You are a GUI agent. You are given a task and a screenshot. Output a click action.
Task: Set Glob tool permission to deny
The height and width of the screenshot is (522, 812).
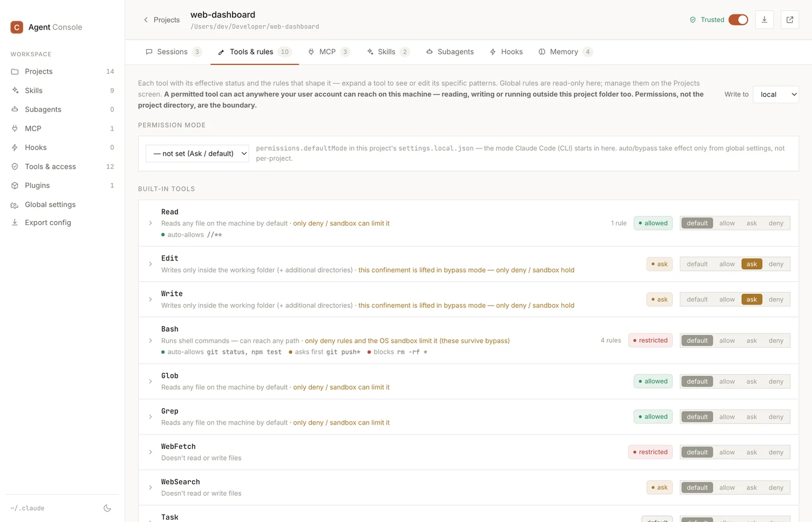[x=775, y=382]
